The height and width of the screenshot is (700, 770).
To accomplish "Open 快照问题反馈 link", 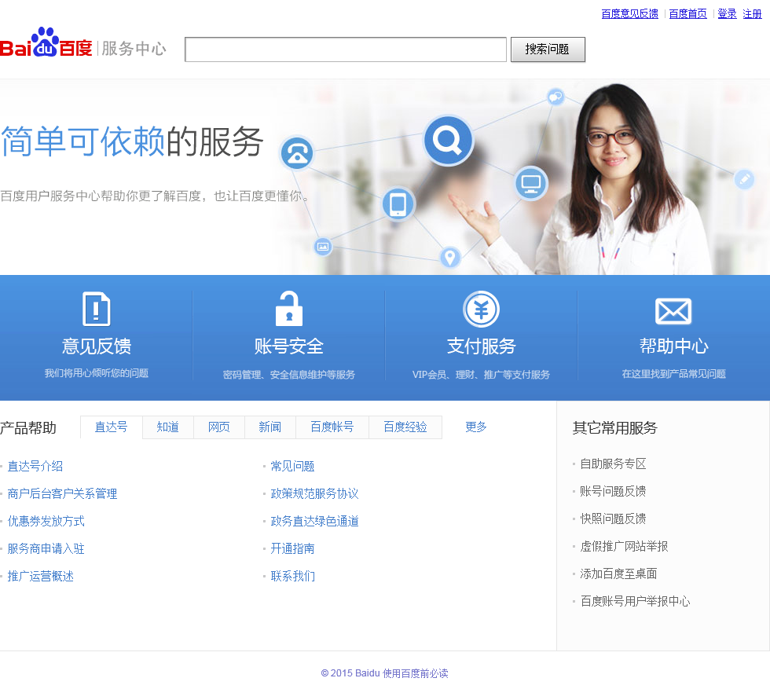I will tap(614, 519).
